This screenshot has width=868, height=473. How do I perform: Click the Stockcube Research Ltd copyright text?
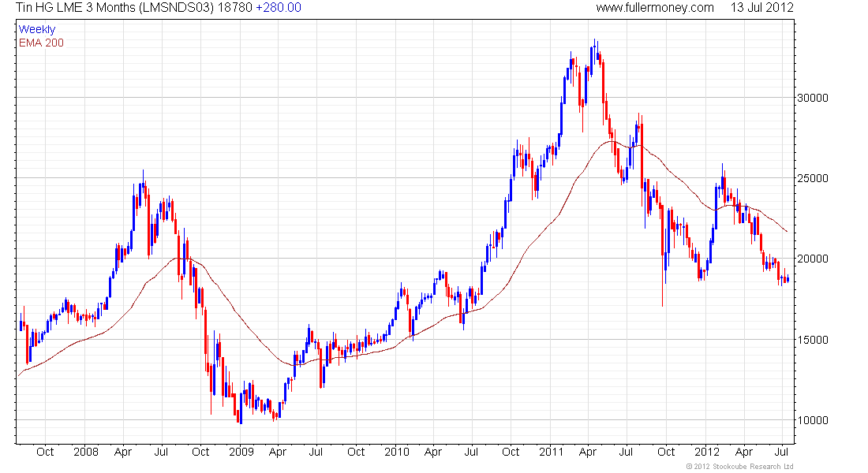tap(739, 467)
